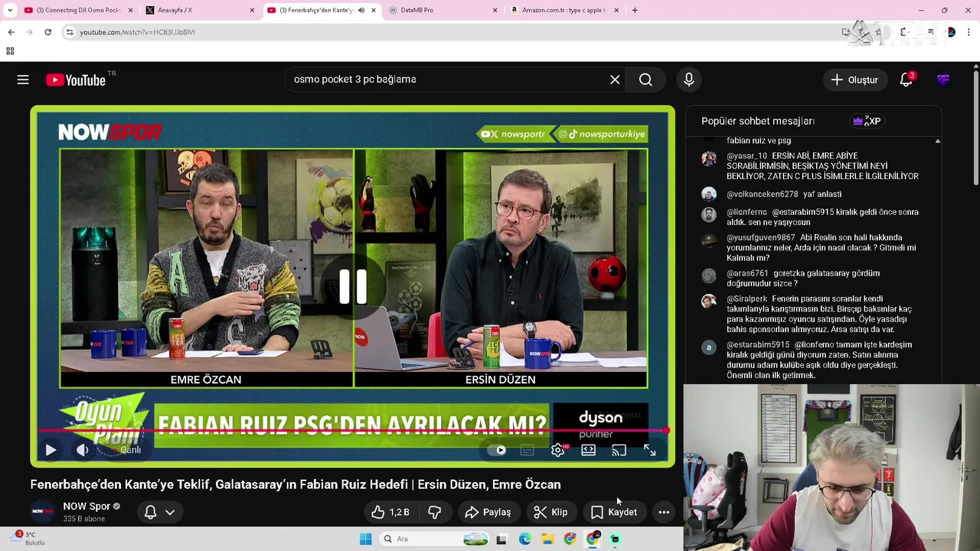Share video with Paylaş button
The height and width of the screenshot is (551, 980).
[488, 512]
